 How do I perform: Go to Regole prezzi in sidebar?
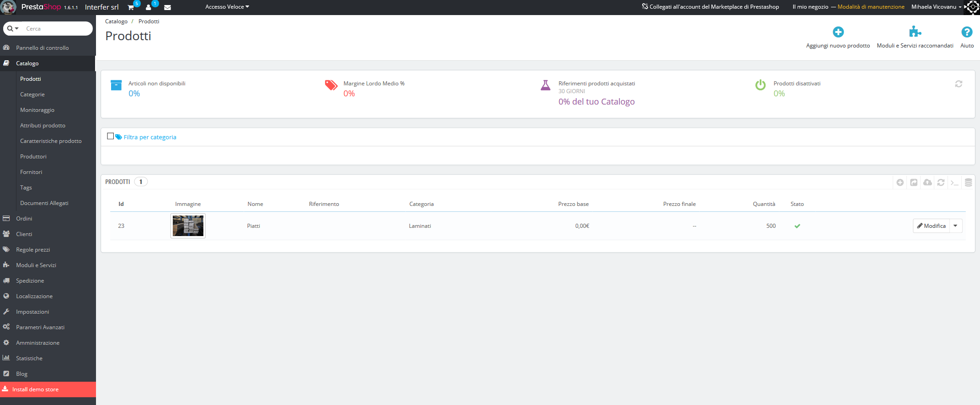click(48, 250)
